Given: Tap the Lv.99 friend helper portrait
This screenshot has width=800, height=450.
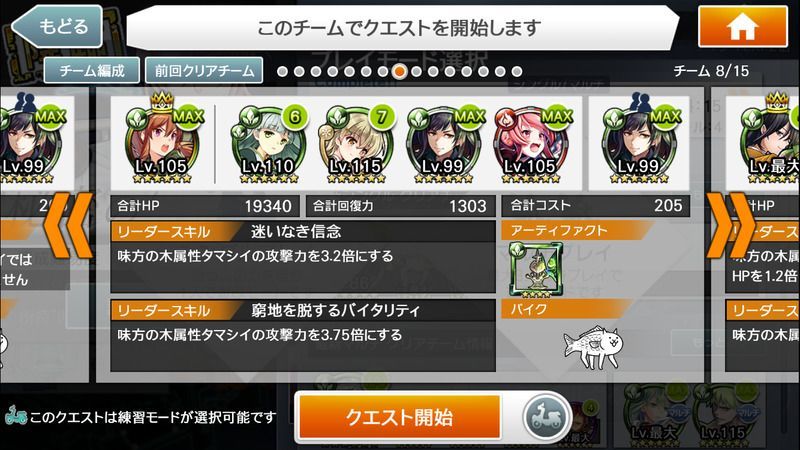Looking at the screenshot, I should coord(639,142).
